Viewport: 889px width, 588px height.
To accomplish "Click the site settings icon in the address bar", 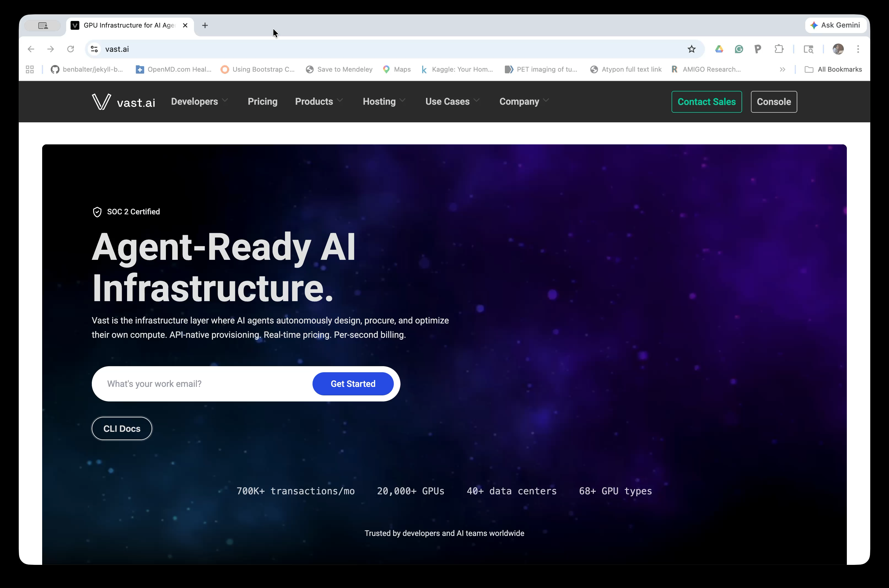I will point(94,49).
